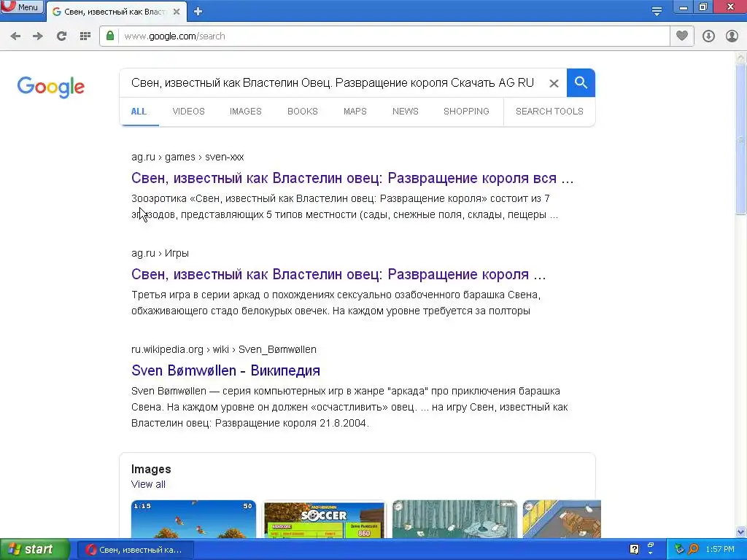Open the tab menu icon in title bar

(657, 11)
